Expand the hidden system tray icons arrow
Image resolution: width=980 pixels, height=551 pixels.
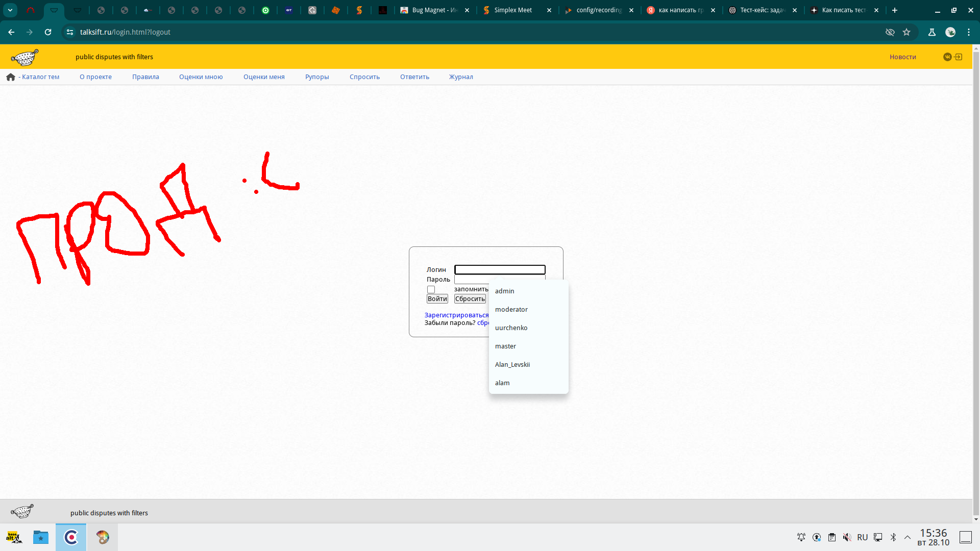908,537
